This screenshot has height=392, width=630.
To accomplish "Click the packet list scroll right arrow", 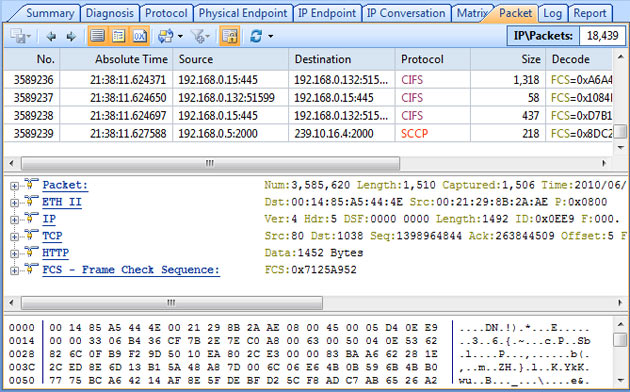I will [604, 163].
